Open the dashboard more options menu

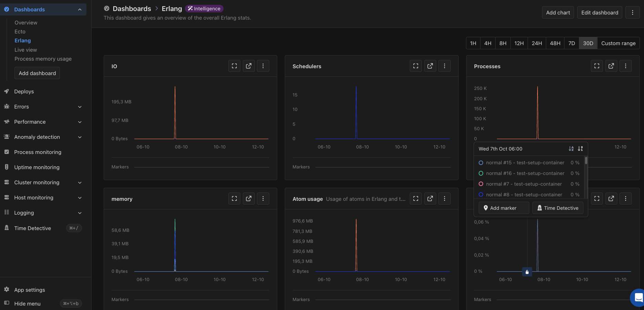[633, 12]
